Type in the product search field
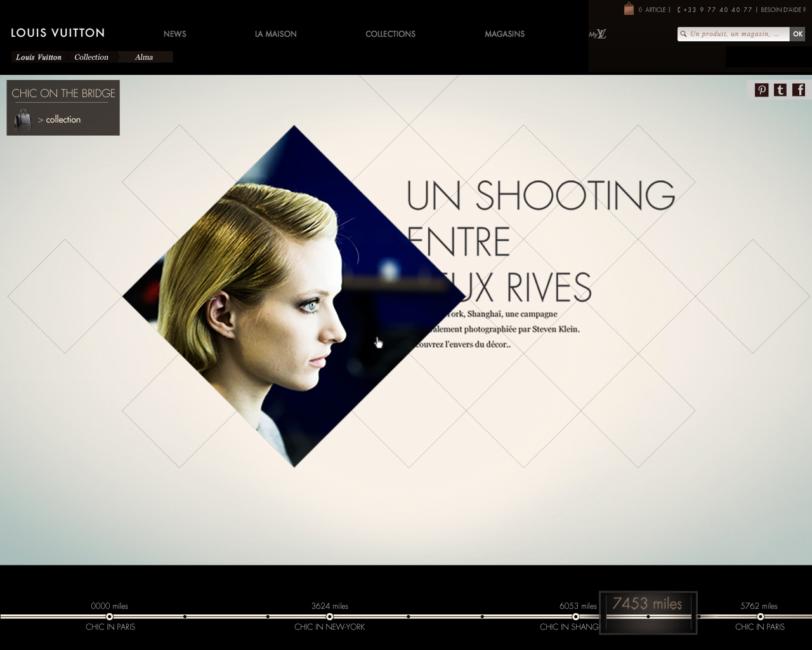812x650 pixels. pyautogui.click(x=736, y=34)
